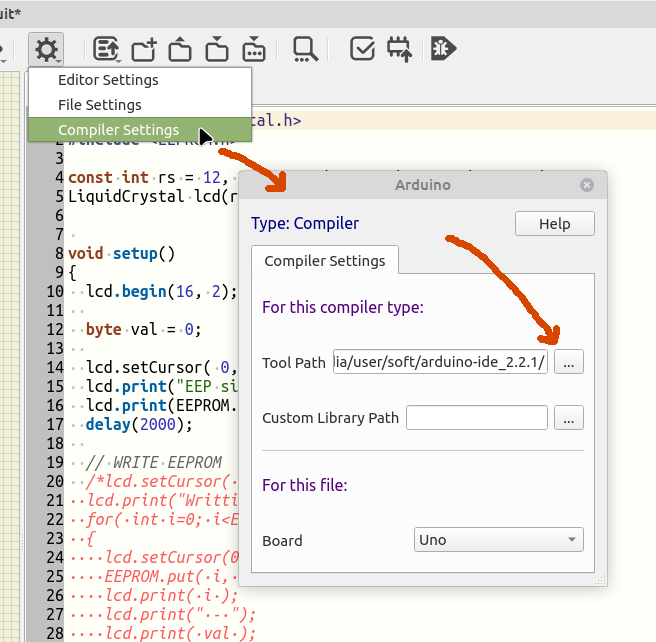Open find and replace magnifier icon
The height and width of the screenshot is (642, 656).
306,49
